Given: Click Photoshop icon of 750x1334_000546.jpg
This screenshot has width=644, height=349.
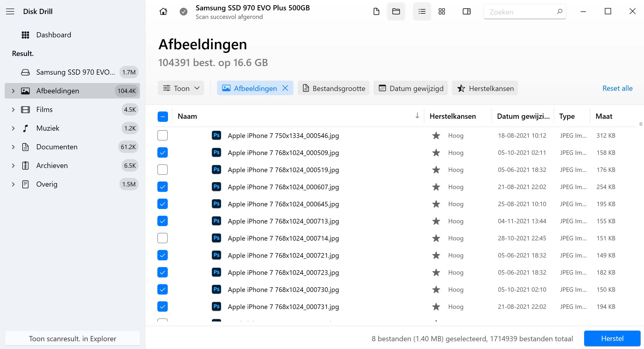Looking at the screenshot, I should pyautogui.click(x=216, y=135).
